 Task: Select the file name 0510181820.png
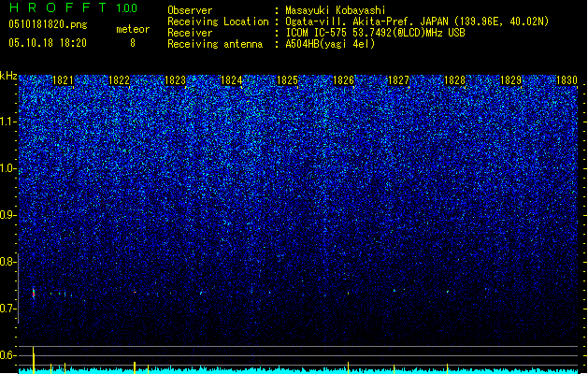(48, 24)
